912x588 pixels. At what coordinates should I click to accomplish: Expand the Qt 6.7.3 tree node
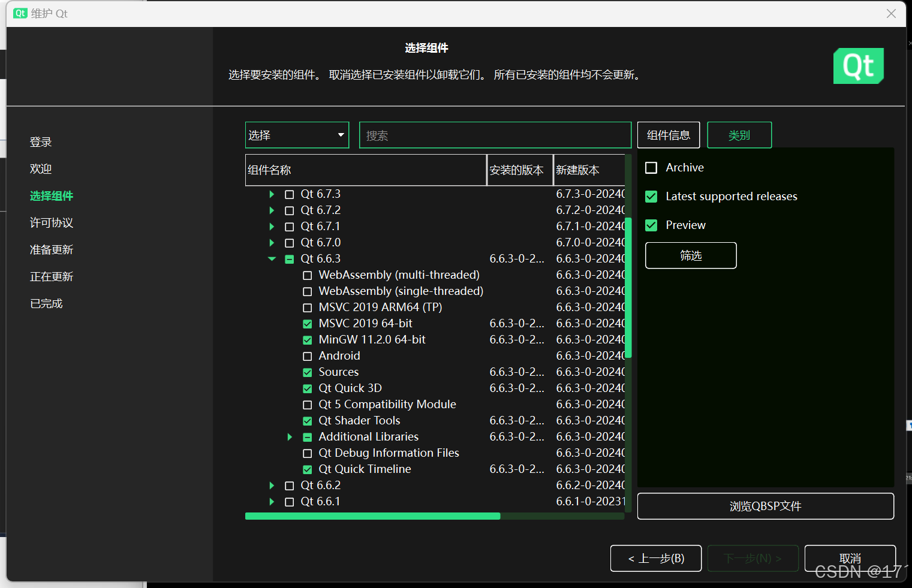pyautogui.click(x=272, y=194)
